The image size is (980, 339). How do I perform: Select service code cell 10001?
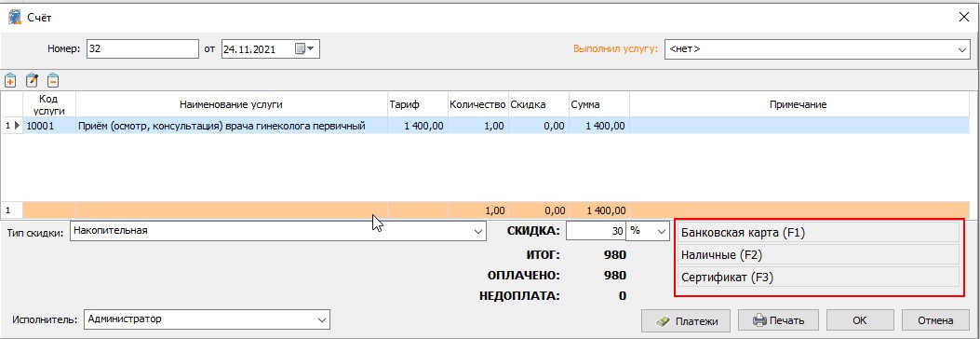(x=49, y=126)
